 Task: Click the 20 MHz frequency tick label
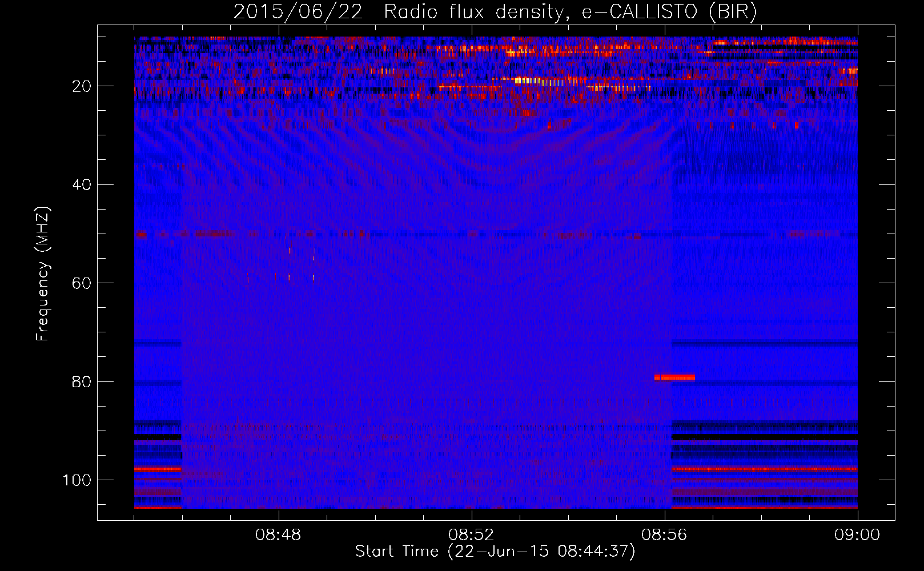tap(82, 86)
